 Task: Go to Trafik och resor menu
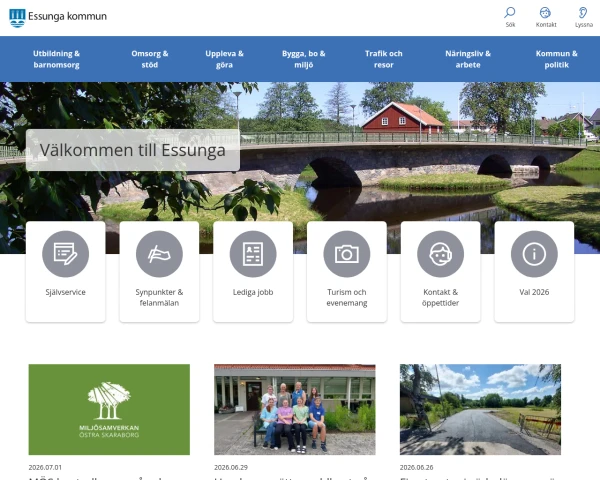point(383,59)
